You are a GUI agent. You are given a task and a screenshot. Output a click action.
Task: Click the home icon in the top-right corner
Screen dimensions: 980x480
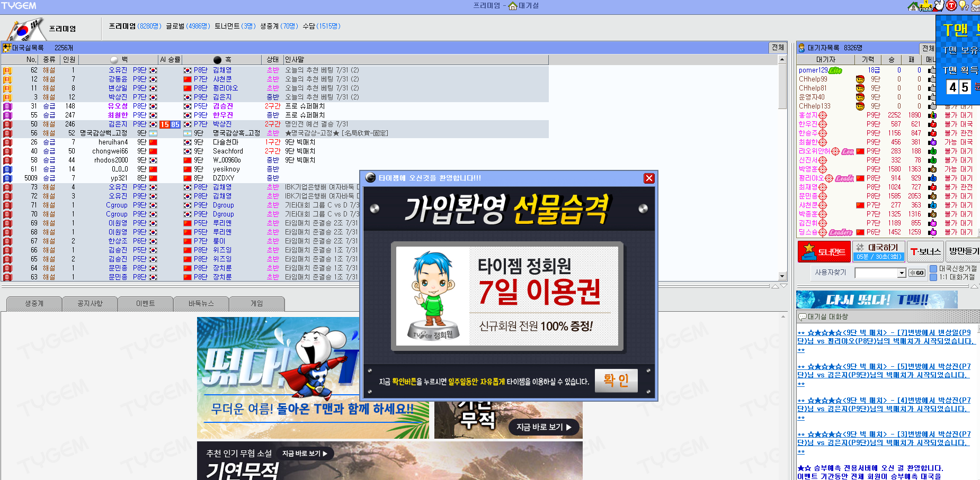[913, 6]
